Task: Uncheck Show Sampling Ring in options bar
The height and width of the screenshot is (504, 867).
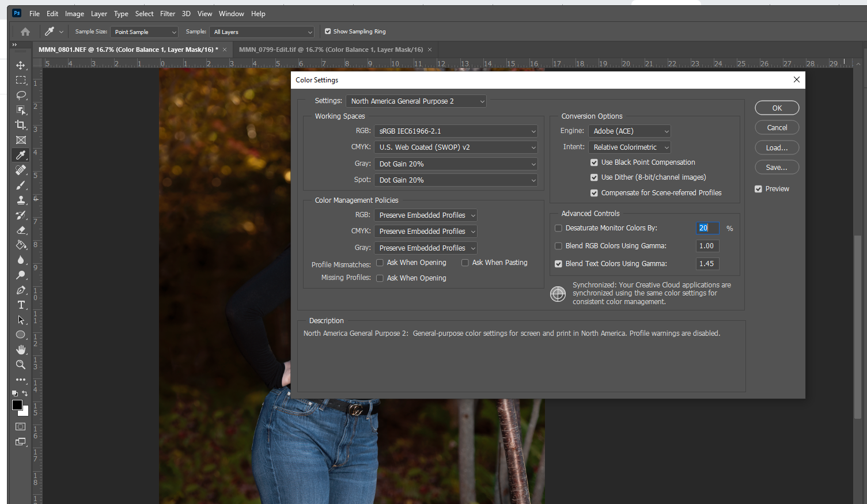Action: coord(328,32)
